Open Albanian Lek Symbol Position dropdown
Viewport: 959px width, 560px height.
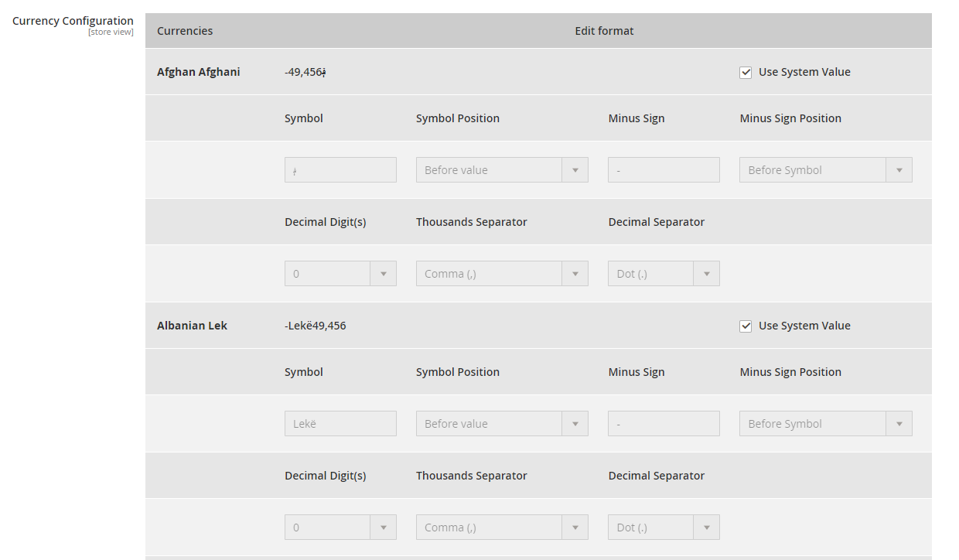pos(502,424)
